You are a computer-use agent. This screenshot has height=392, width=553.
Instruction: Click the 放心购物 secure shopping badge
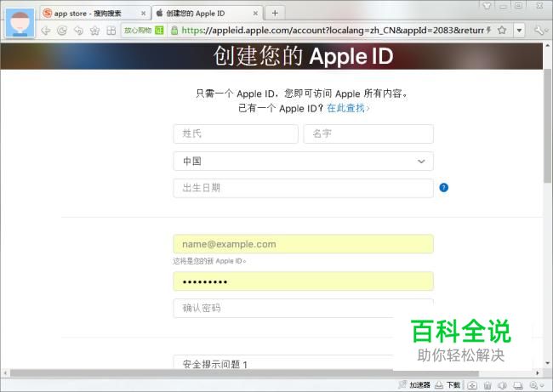pyautogui.click(x=144, y=31)
